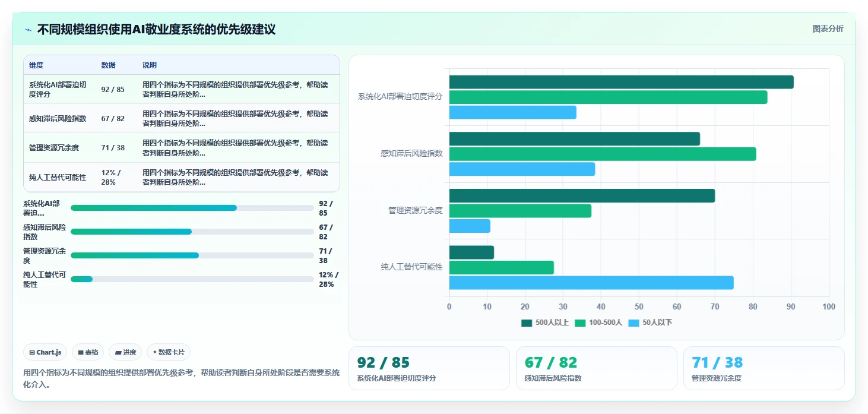Click the chart axis label 感知滞后风险指数

[x=411, y=153]
